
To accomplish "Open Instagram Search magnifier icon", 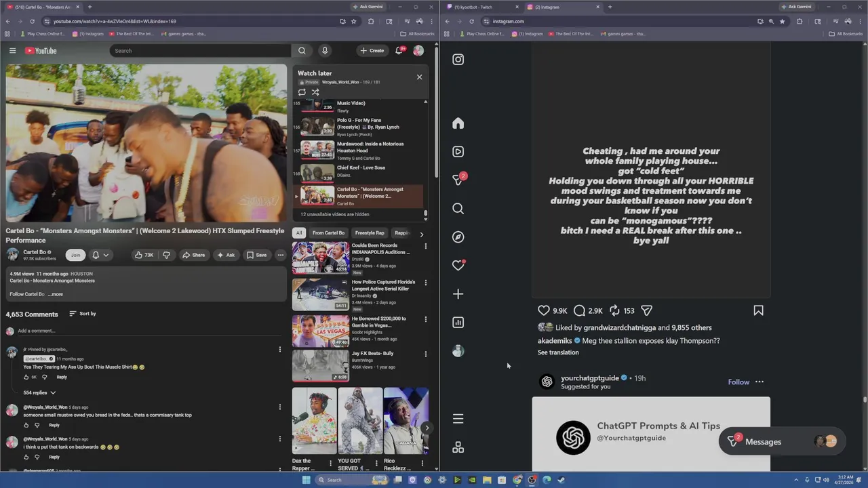I will click(x=458, y=209).
